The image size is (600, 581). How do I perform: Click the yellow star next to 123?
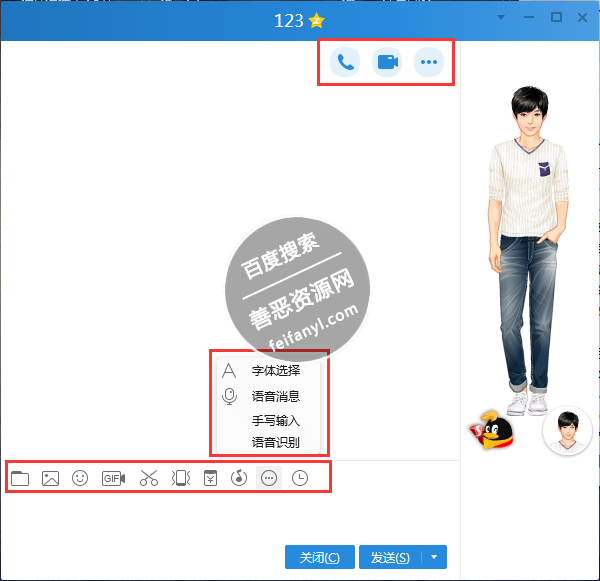coord(316,21)
